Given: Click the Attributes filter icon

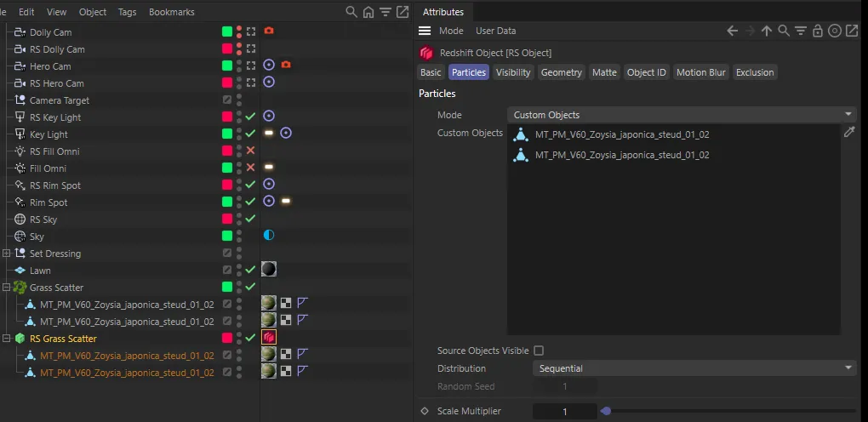Looking at the screenshot, I should click(x=801, y=31).
